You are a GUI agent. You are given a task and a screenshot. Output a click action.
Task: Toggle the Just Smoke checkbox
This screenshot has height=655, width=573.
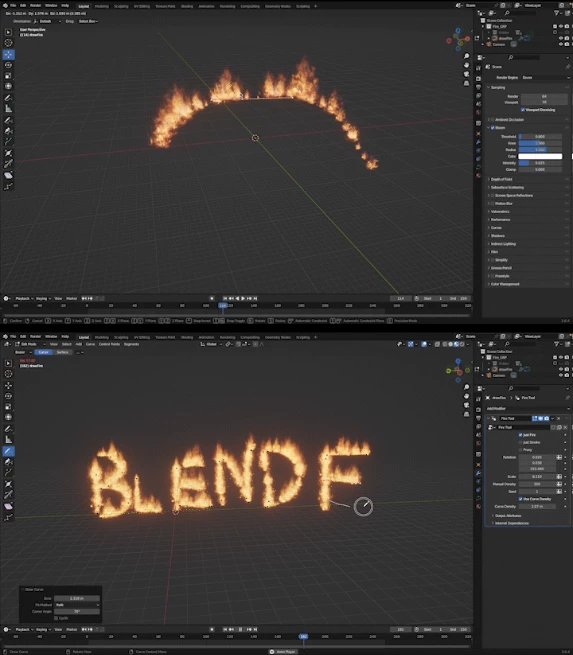point(520,442)
